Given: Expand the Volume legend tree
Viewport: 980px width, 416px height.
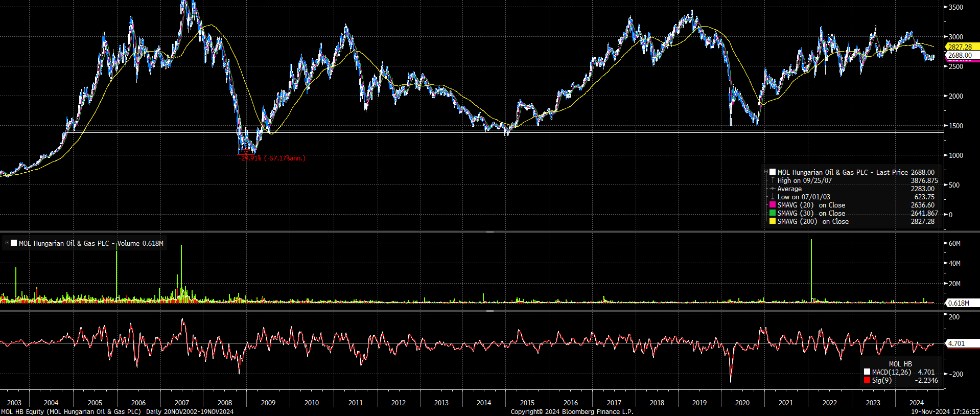Looking at the screenshot, I should coord(7,243).
